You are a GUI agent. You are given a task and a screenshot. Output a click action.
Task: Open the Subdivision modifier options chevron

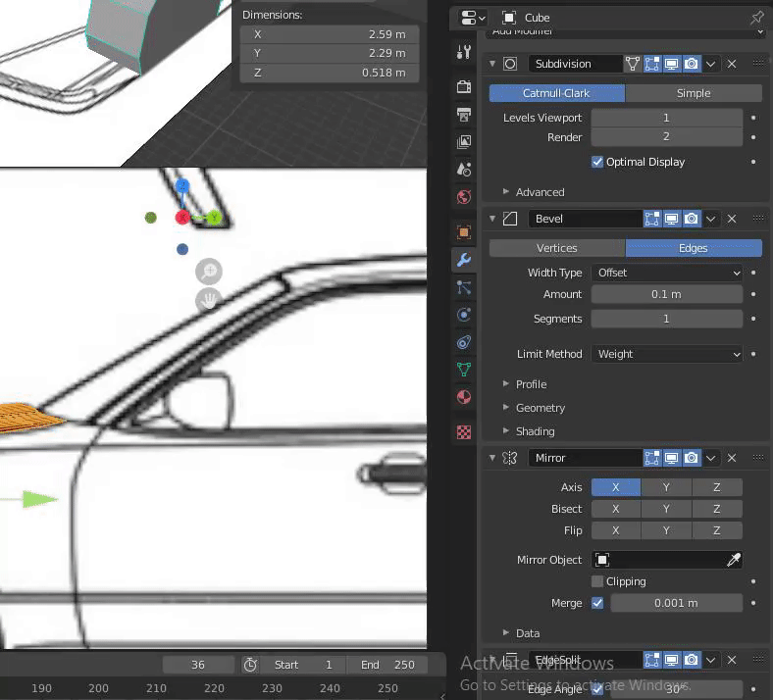coord(710,64)
